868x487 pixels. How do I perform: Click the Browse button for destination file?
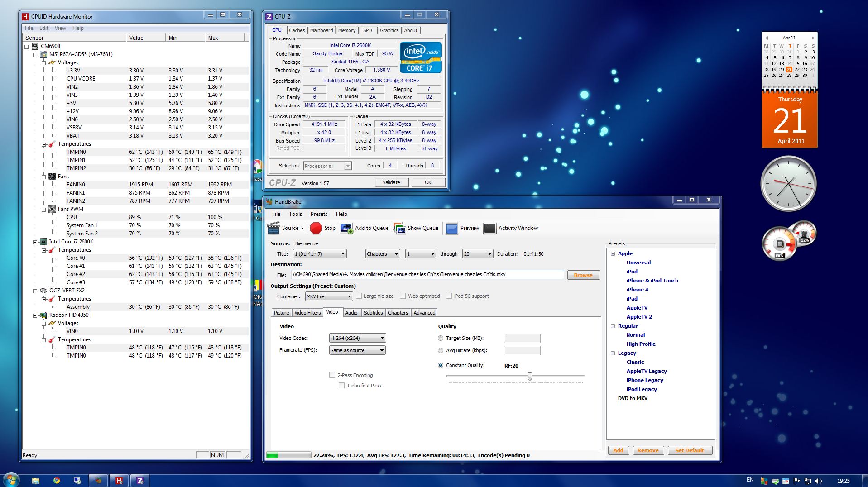[x=583, y=275]
